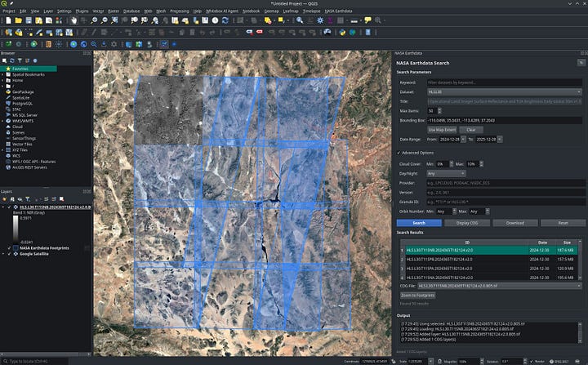Open the Whitebox AI Agent menu

[222, 11]
